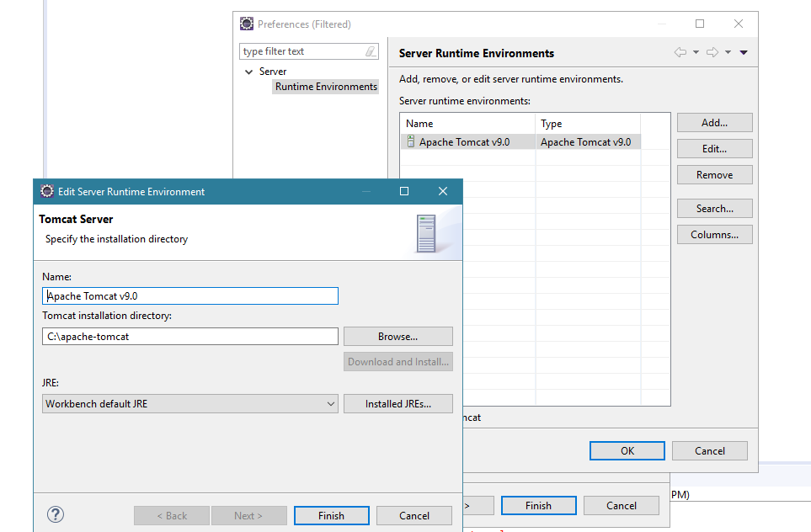The width and height of the screenshot is (811, 532).
Task: Remove the selected runtime environment
Action: click(714, 175)
